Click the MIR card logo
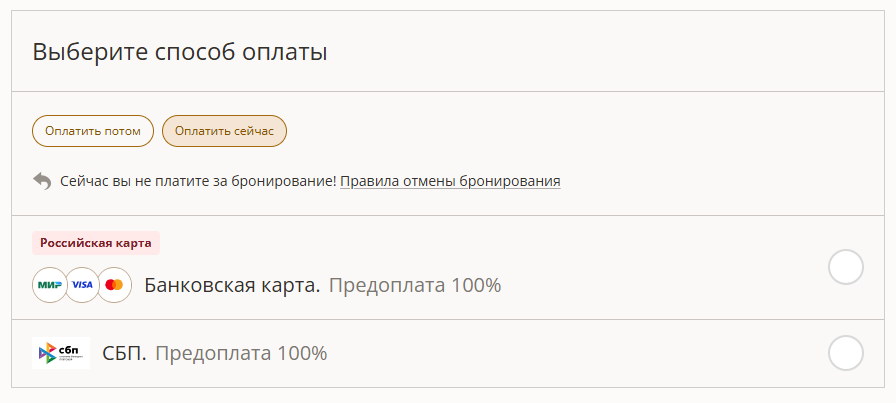This screenshot has height=403, width=896. click(x=49, y=285)
